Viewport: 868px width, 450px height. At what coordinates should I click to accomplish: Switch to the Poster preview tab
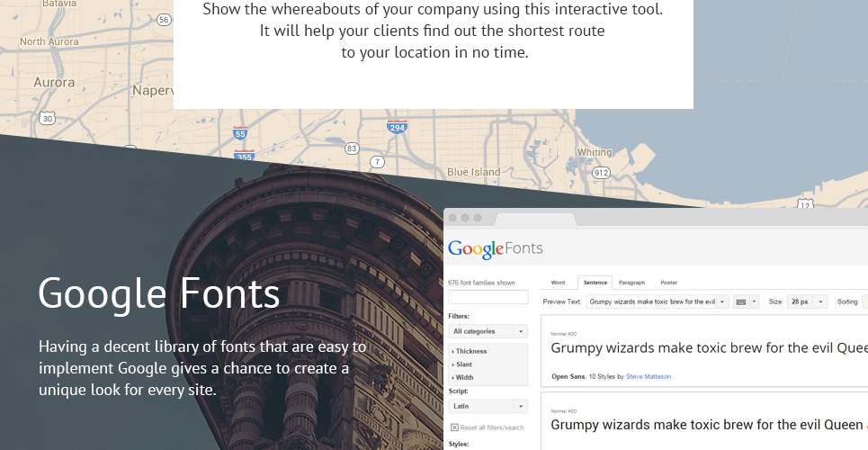coord(668,283)
